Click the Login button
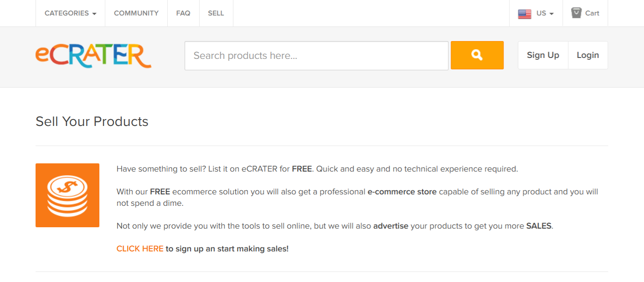This screenshot has height=282, width=644. tap(587, 55)
